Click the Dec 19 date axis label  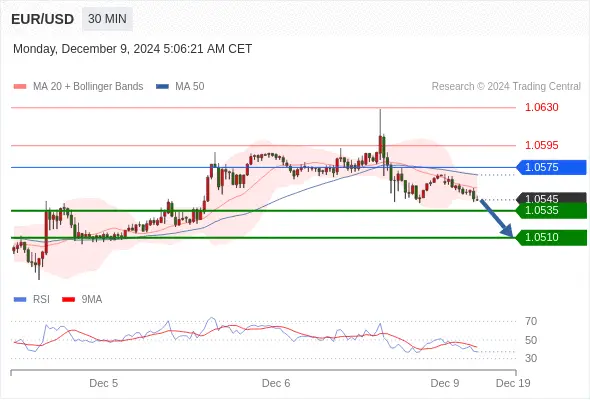513,383
